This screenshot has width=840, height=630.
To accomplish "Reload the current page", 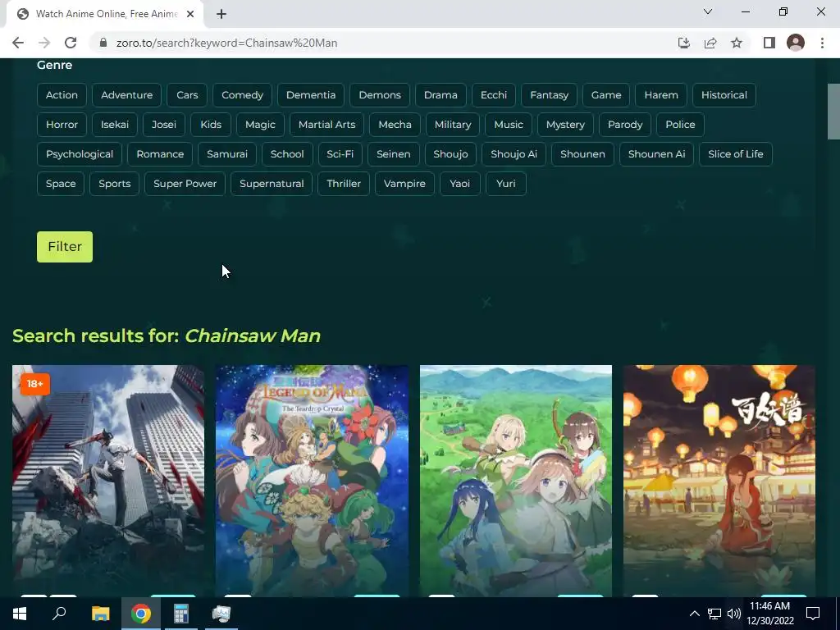I will tap(71, 43).
